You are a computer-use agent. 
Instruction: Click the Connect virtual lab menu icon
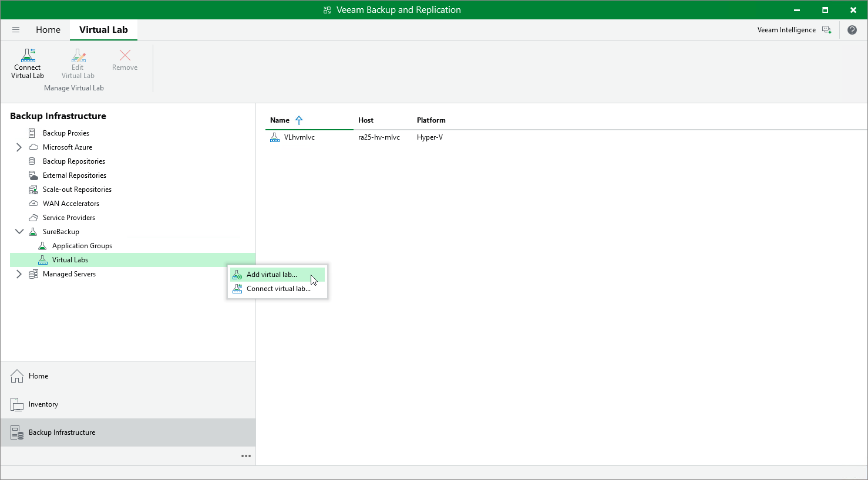point(237,289)
